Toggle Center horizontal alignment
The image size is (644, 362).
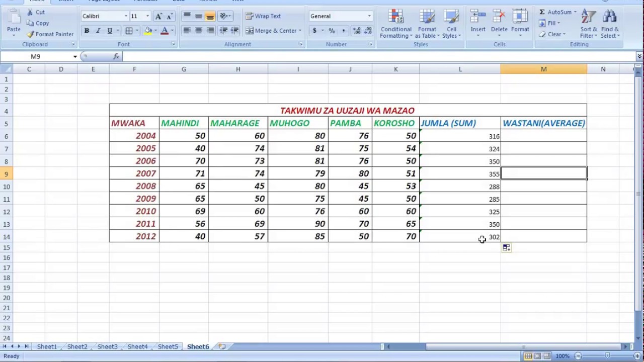(198, 31)
